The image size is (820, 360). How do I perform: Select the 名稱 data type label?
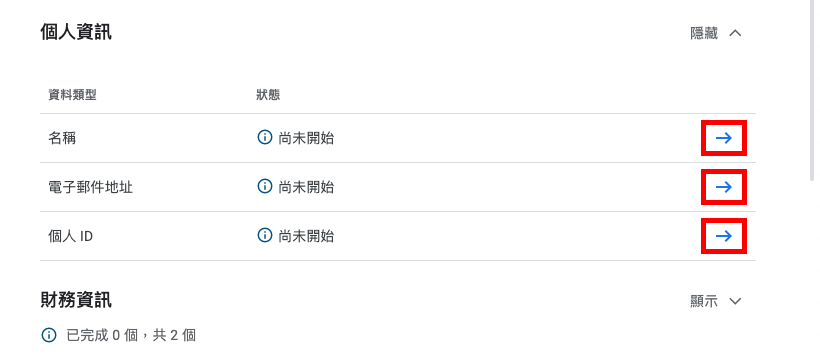(62, 139)
